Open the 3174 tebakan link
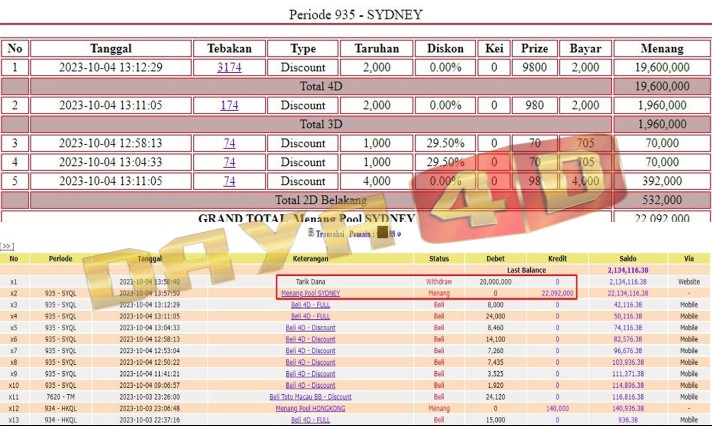This screenshot has width=712, height=426. coord(229,67)
